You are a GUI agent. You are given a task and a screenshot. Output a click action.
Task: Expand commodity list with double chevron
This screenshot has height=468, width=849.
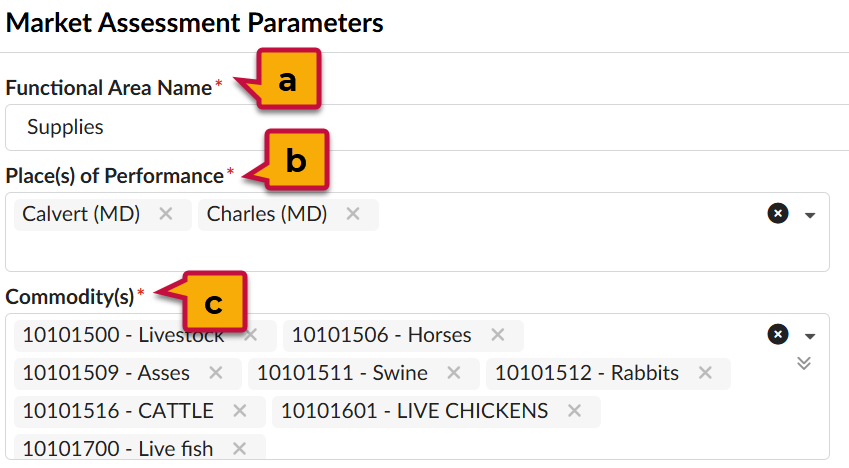(804, 363)
